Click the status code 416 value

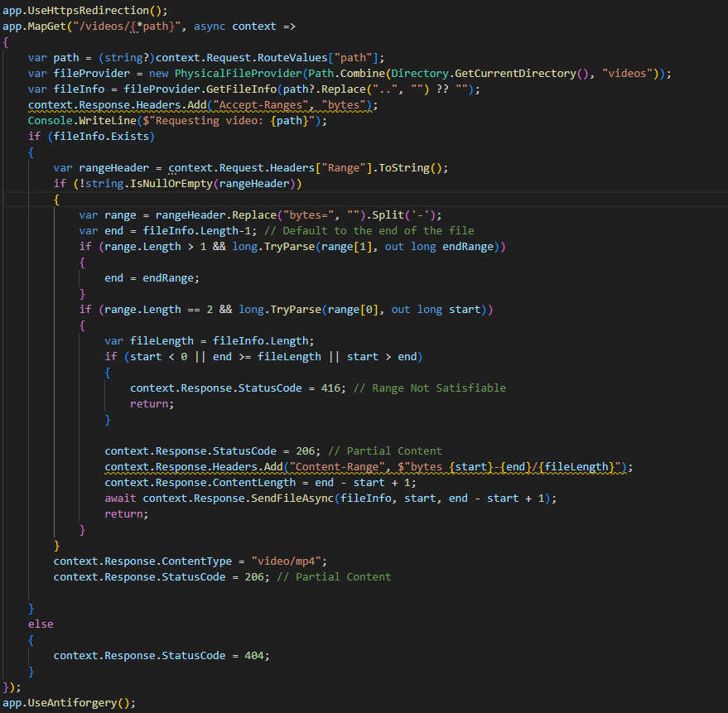point(330,388)
